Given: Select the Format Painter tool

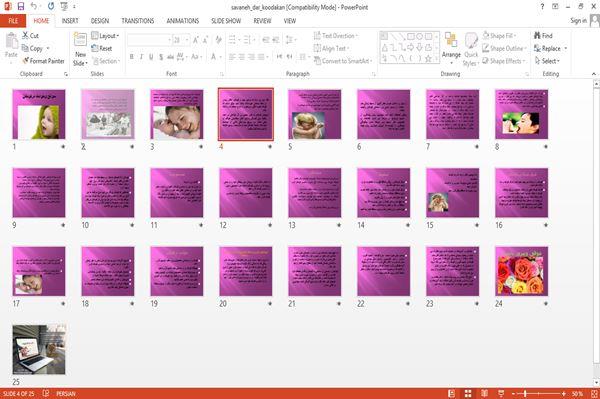Looking at the screenshot, I should click(x=43, y=61).
